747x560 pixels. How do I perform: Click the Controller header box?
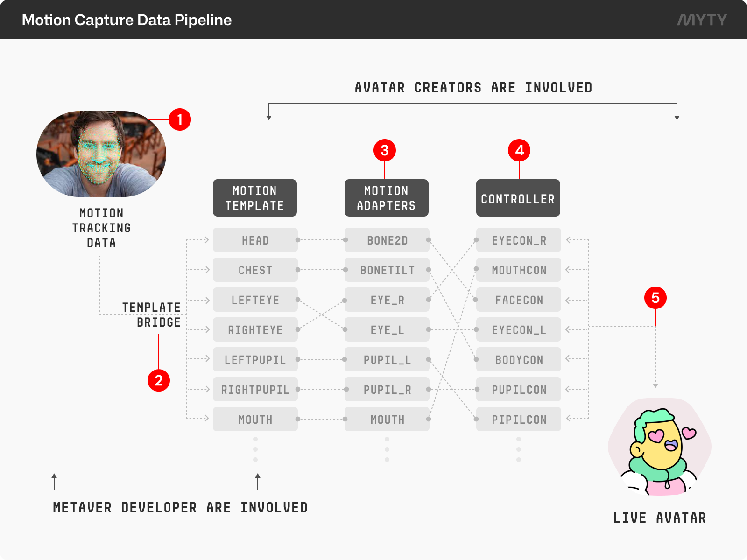[518, 198]
